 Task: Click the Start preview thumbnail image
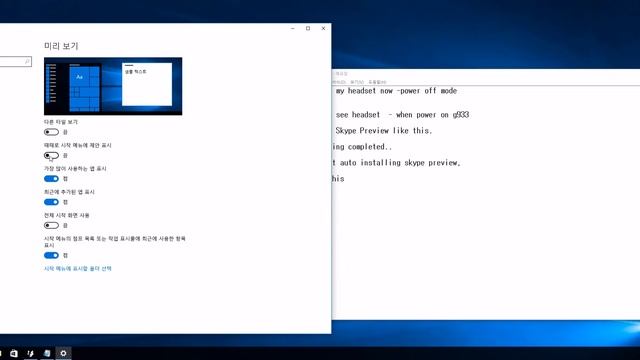point(113,86)
